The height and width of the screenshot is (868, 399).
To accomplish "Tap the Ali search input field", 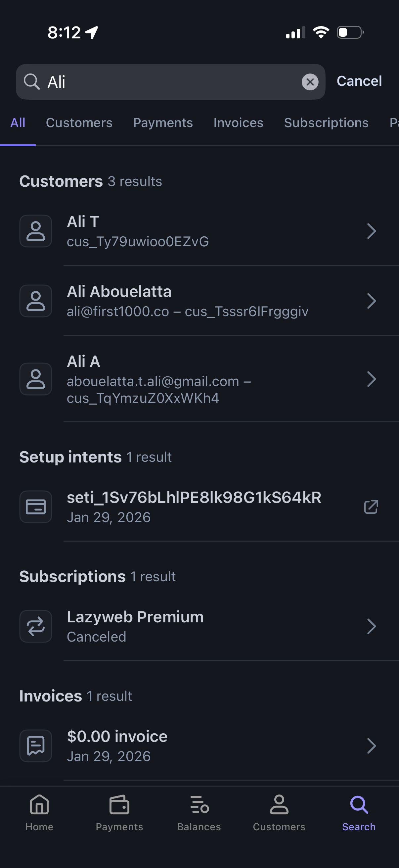I will (x=168, y=82).
